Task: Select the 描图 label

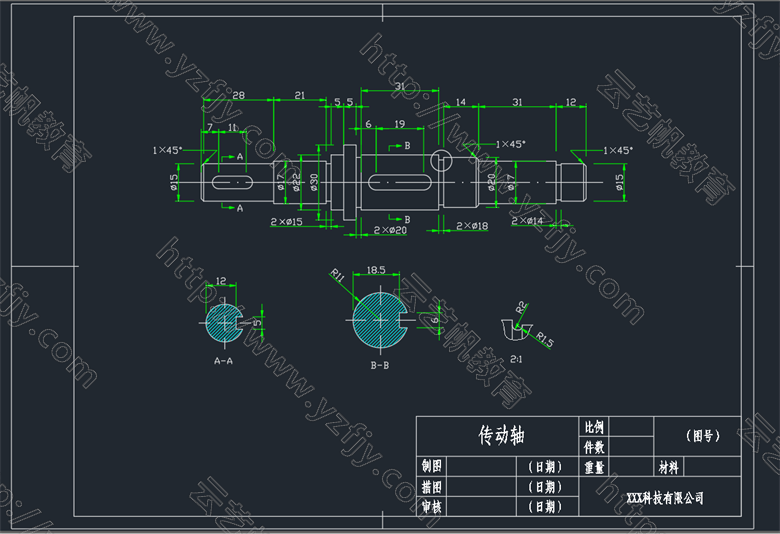Action: tap(432, 486)
